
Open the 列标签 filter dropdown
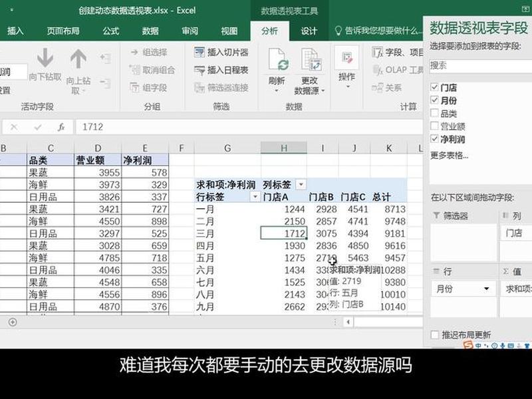[301, 185]
